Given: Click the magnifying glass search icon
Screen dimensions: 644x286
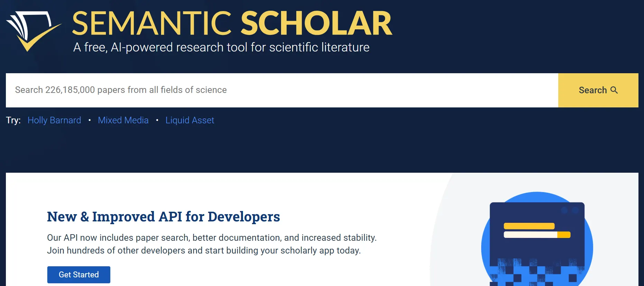Looking at the screenshot, I should pyautogui.click(x=615, y=90).
